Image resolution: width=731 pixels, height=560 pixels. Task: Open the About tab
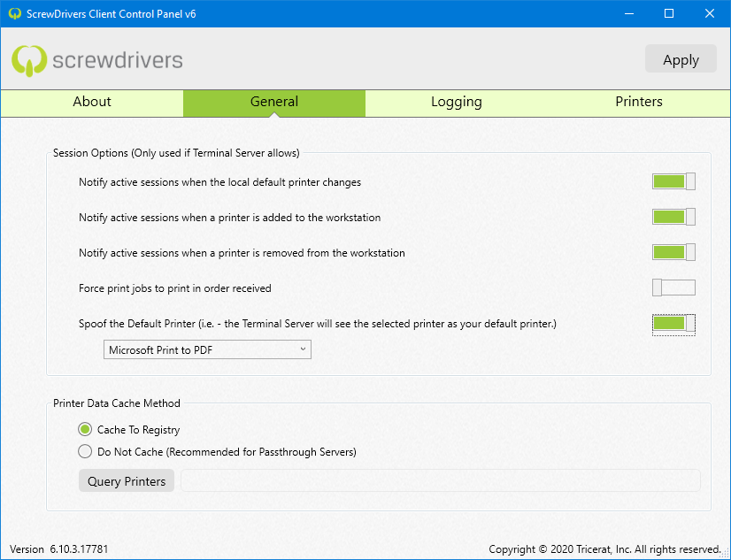pyautogui.click(x=92, y=103)
